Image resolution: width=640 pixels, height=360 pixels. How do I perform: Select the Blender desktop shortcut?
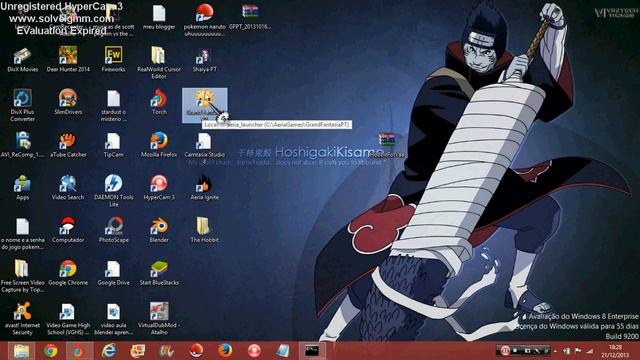pyautogui.click(x=159, y=230)
